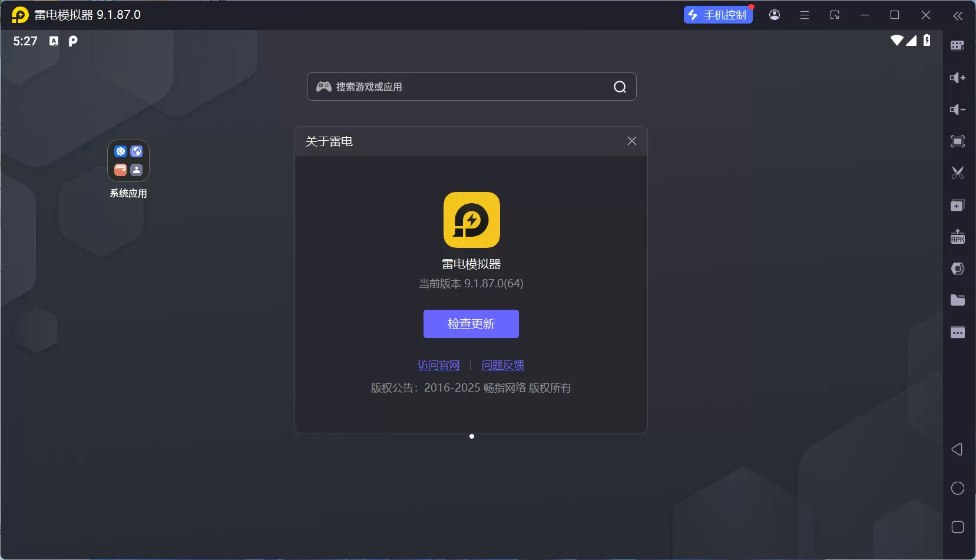Click 检查更新 to check for updates
The image size is (976, 560).
point(472,323)
